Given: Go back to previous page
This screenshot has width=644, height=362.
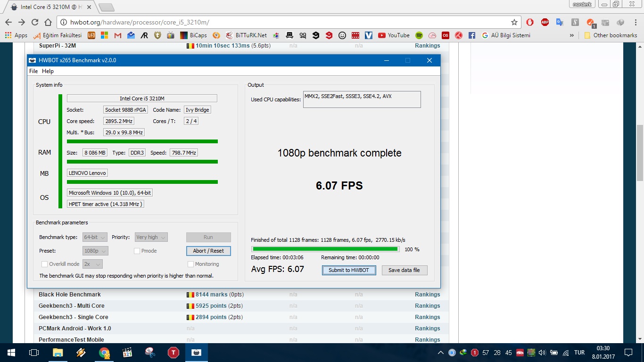Looking at the screenshot, I should 8,22.
